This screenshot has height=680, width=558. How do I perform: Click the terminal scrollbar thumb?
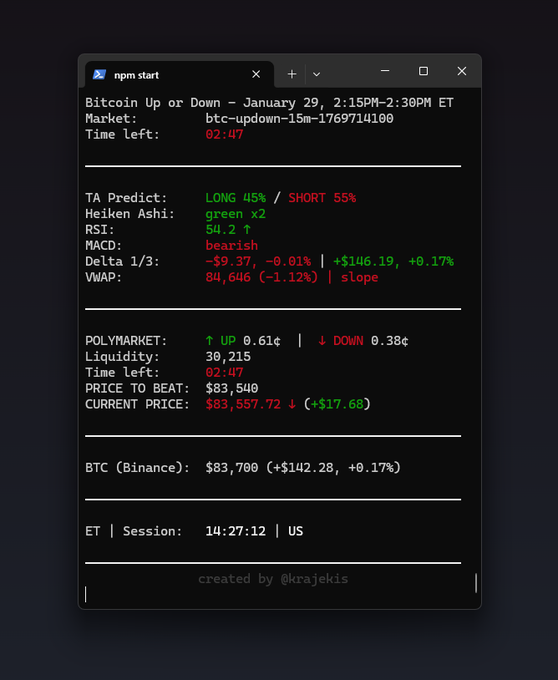click(x=476, y=583)
